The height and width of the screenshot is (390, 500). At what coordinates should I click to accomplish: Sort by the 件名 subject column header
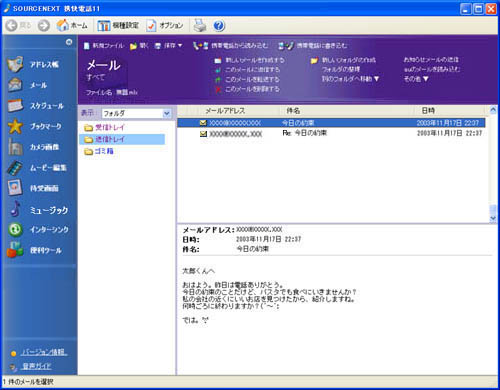pos(293,111)
